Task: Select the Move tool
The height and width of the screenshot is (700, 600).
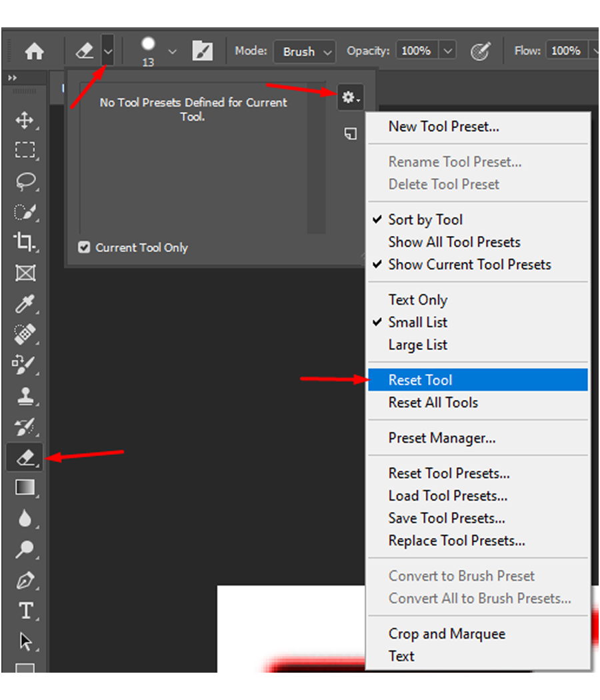Action: tap(25, 121)
